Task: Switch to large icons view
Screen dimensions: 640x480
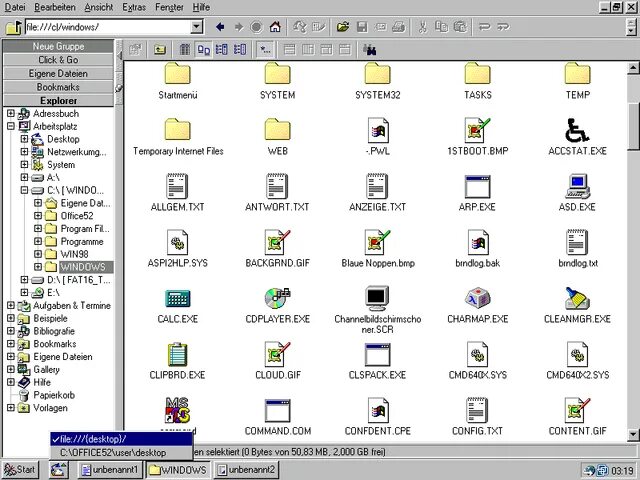Action: point(203,50)
